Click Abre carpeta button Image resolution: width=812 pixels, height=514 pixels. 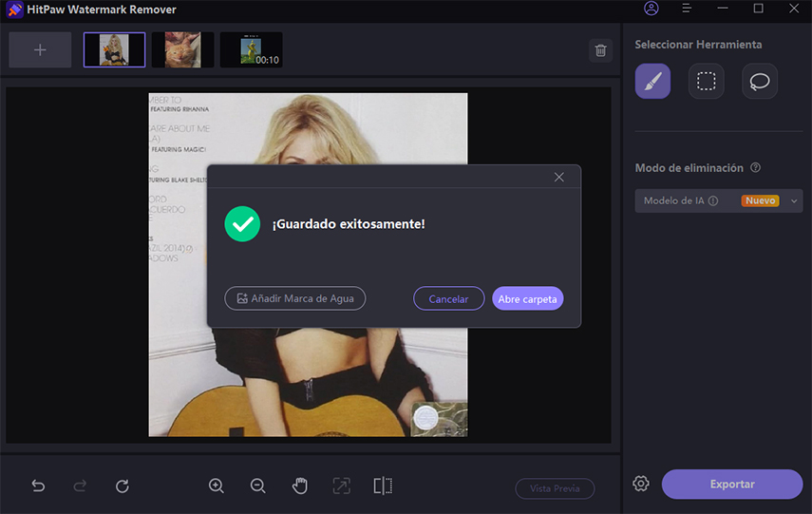tap(528, 298)
